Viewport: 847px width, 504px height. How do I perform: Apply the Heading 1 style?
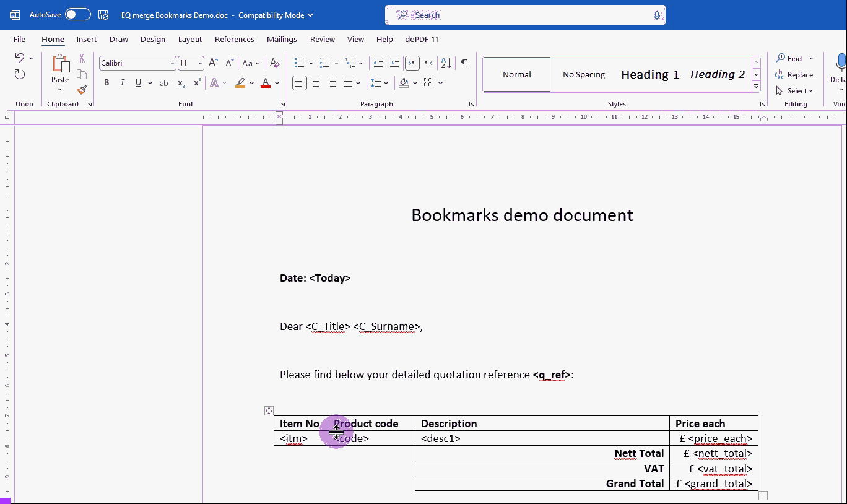coord(650,74)
